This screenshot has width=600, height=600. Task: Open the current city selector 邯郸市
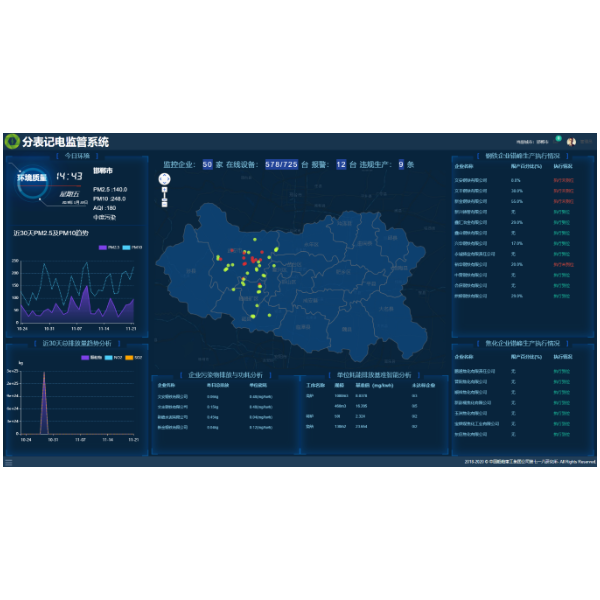[x=540, y=142]
